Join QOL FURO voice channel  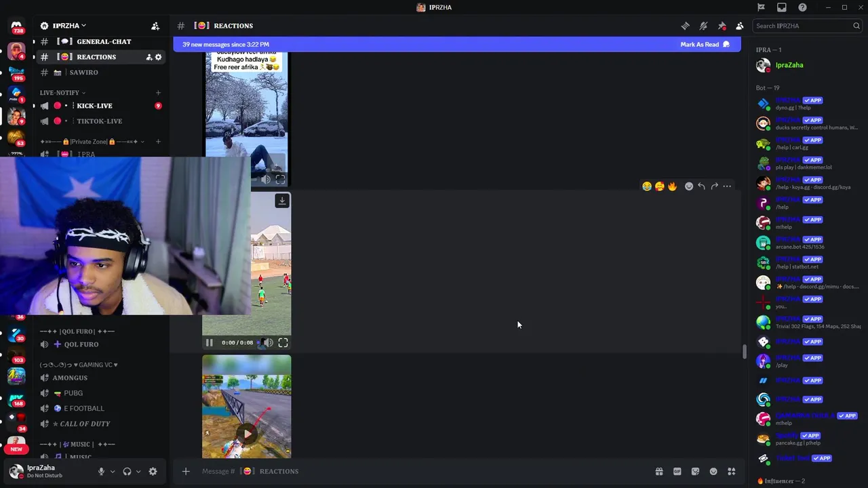click(100, 344)
